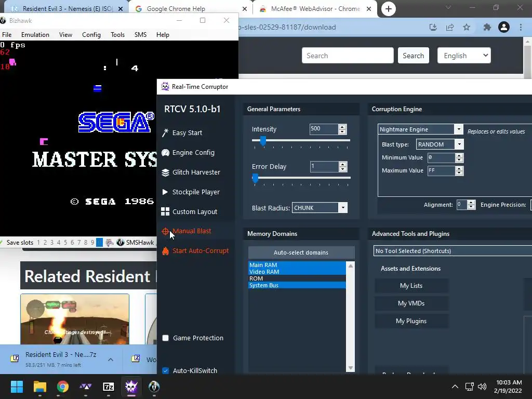
Task: Click website Search input field
Action: tap(348, 56)
